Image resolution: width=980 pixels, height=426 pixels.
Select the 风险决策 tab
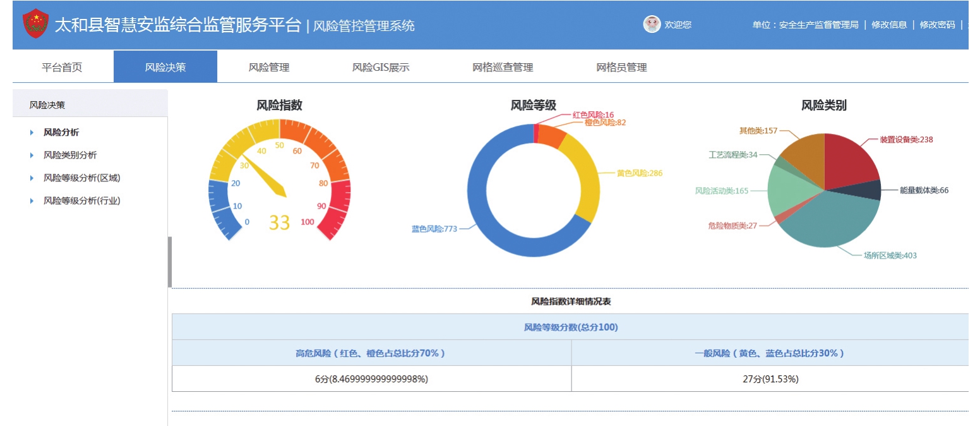coord(165,67)
